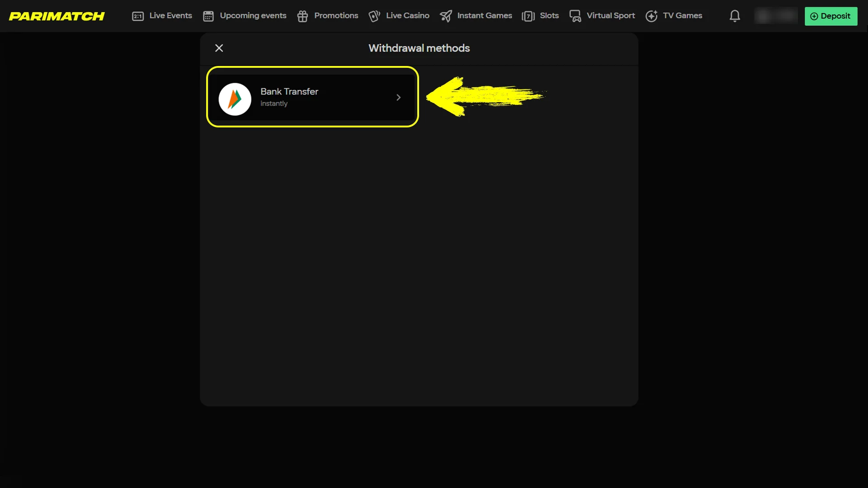Viewport: 868px width, 488px height.
Task: Navigate to TV Games
Action: (682, 16)
